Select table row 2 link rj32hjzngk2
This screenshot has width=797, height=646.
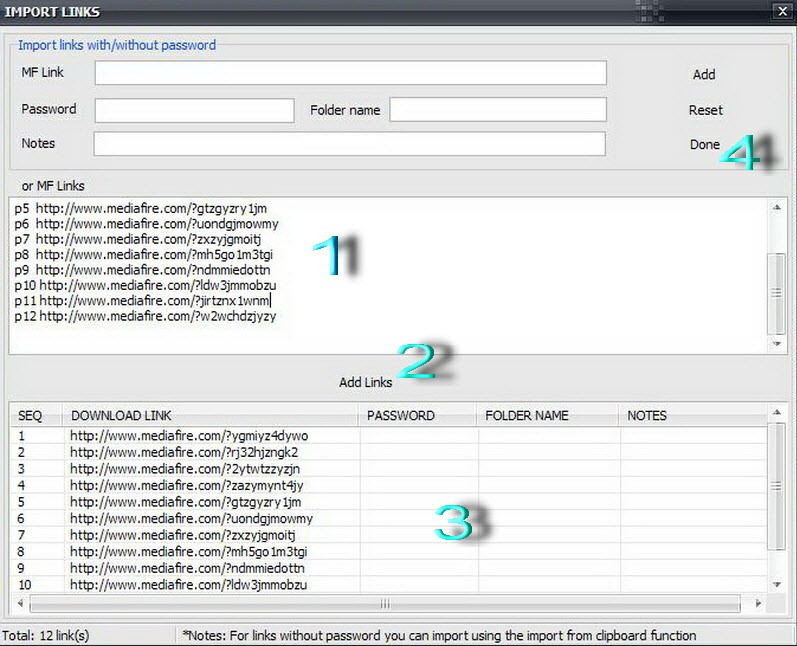pyautogui.click(x=184, y=452)
